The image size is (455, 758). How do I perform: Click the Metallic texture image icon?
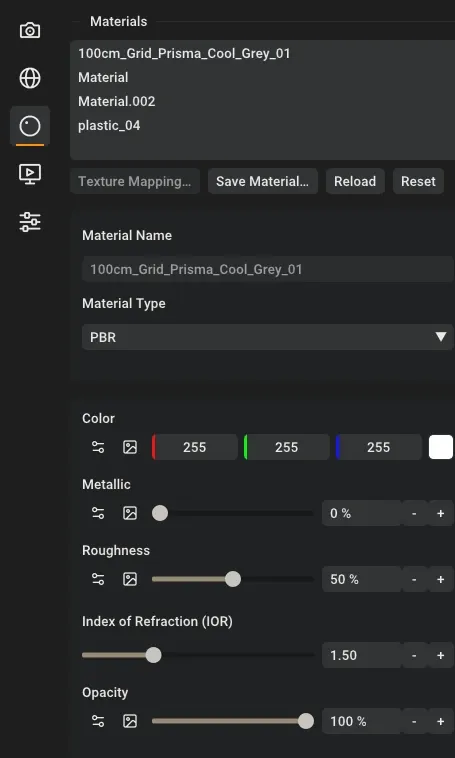130,513
